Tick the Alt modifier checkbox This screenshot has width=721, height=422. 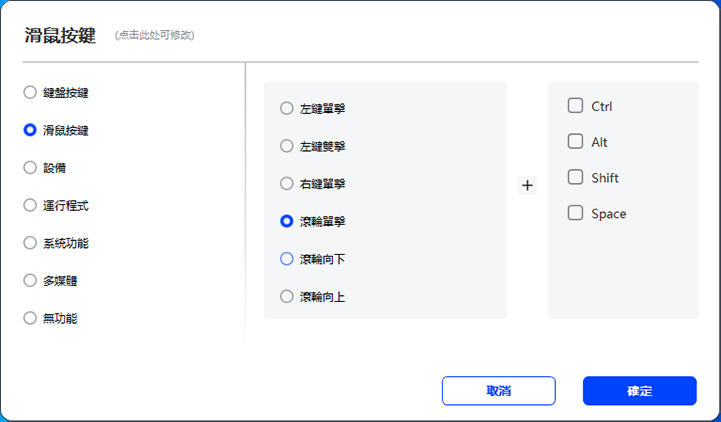tap(575, 142)
